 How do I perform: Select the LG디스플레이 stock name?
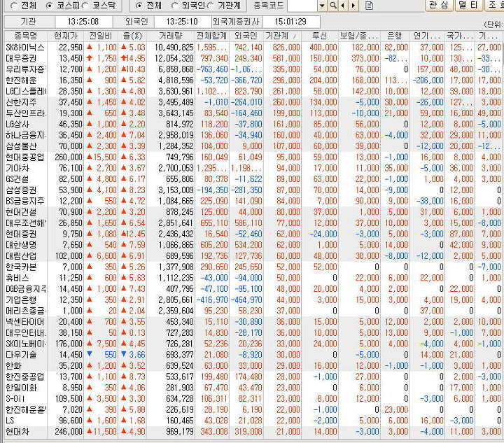[26, 92]
